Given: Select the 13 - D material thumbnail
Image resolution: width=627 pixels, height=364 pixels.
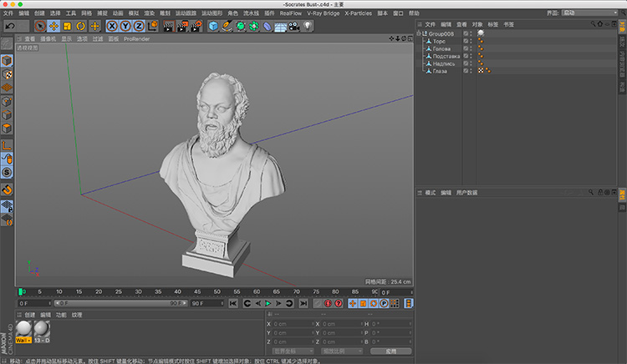Looking at the screenshot, I should click(x=42, y=331).
